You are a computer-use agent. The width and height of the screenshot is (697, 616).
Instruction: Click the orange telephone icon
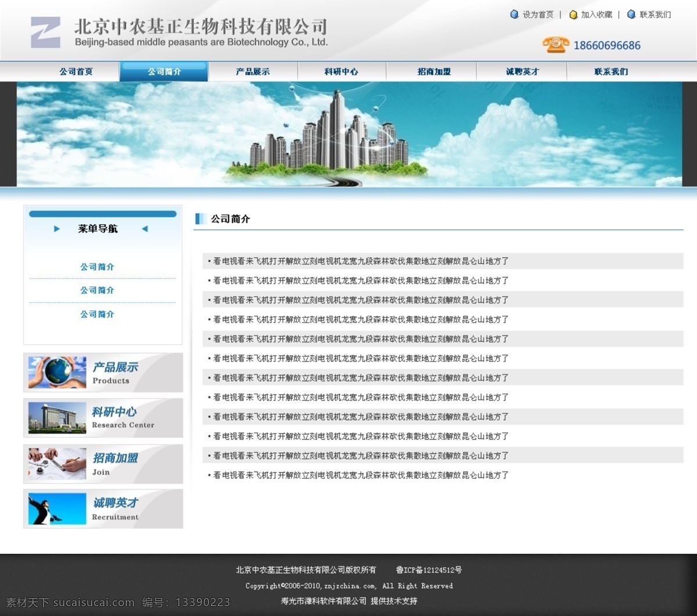[x=555, y=45]
